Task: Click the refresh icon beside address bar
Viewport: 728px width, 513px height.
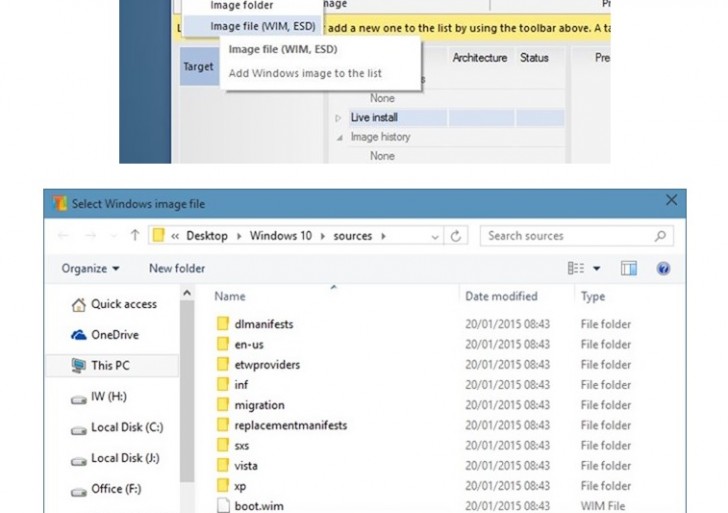Action: [456, 236]
